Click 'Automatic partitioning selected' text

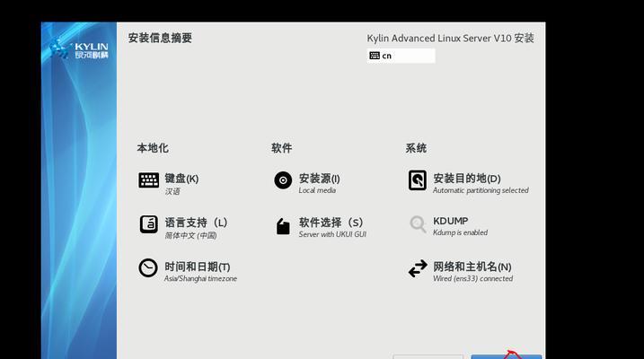point(481,190)
